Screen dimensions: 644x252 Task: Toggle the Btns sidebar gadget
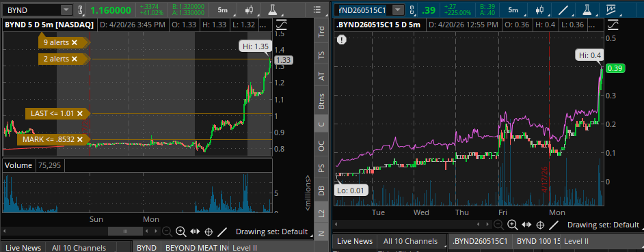321,101
